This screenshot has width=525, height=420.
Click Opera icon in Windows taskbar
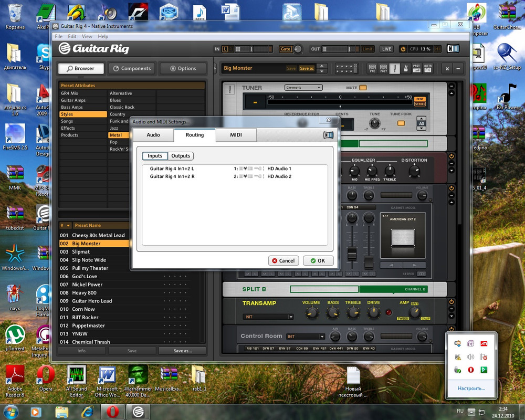coord(113,412)
